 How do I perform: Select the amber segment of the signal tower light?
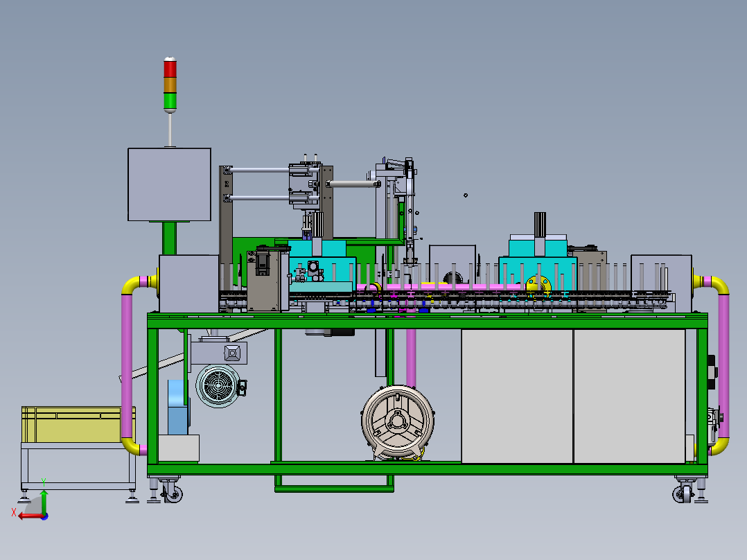click(x=170, y=85)
